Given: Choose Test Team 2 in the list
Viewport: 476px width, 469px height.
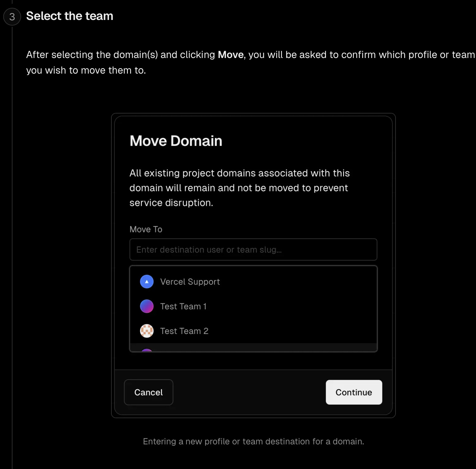Looking at the screenshot, I should [253, 331].
